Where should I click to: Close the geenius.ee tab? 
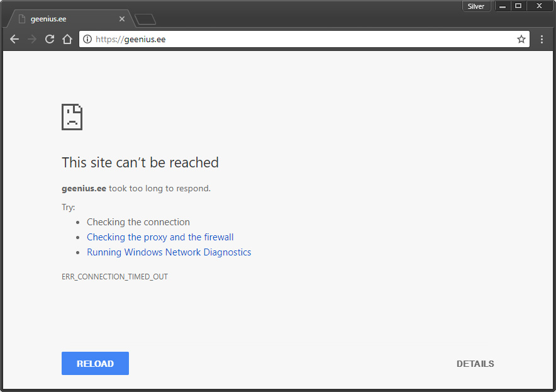[122, 19]
